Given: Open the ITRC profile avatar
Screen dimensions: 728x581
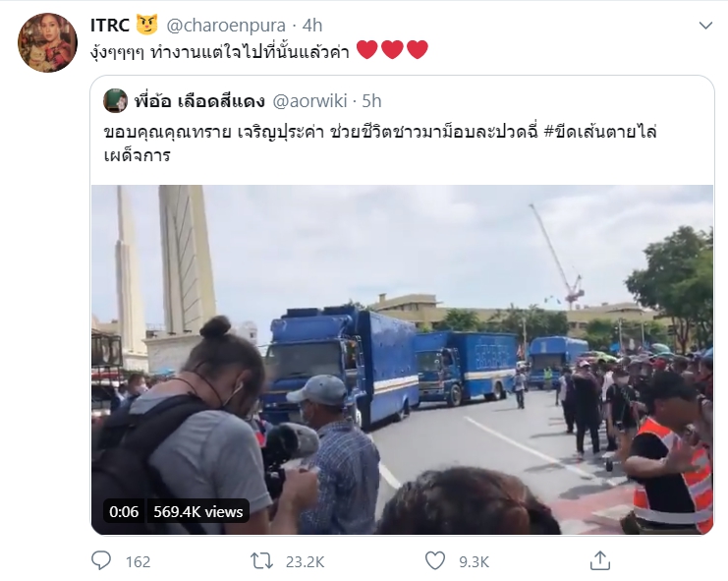Looking at the screenshot, I should (47, 42).
